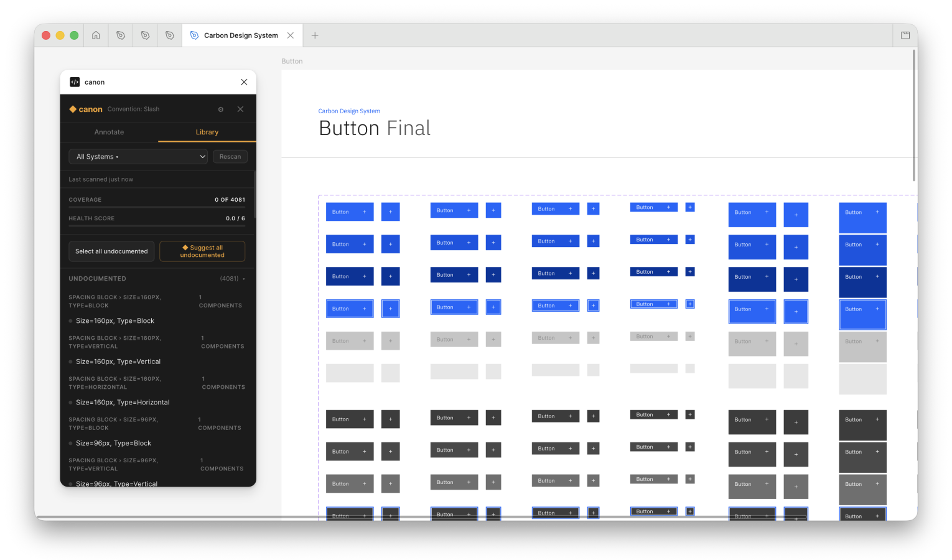Switch to the second untitled file tab
Viewport: 952px width, 560px height.
[x=145, y=35]
